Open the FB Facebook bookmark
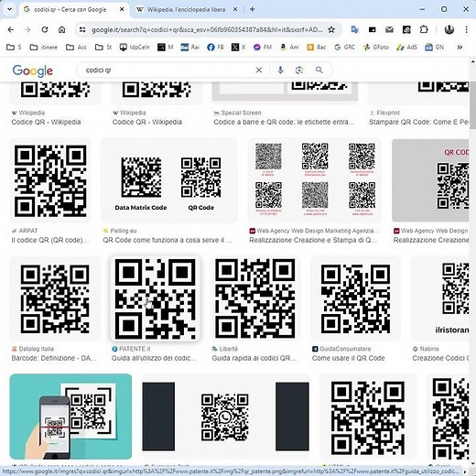 [215, 48]
